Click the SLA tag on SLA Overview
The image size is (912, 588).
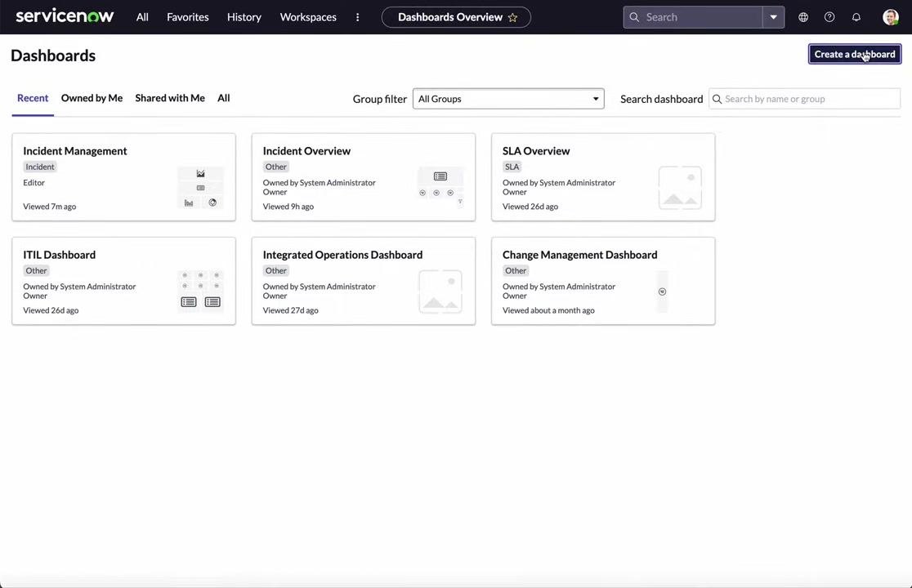coord(512,167)
